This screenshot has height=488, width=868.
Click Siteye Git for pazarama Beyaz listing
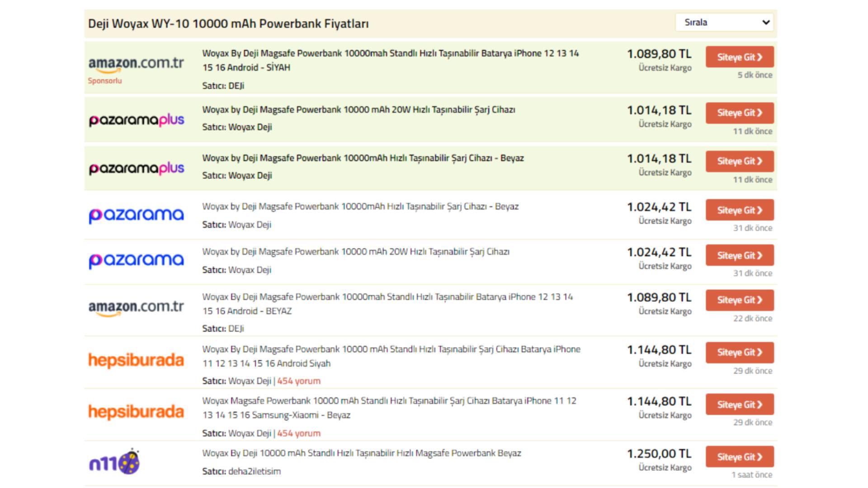click(x=740, y=210)
